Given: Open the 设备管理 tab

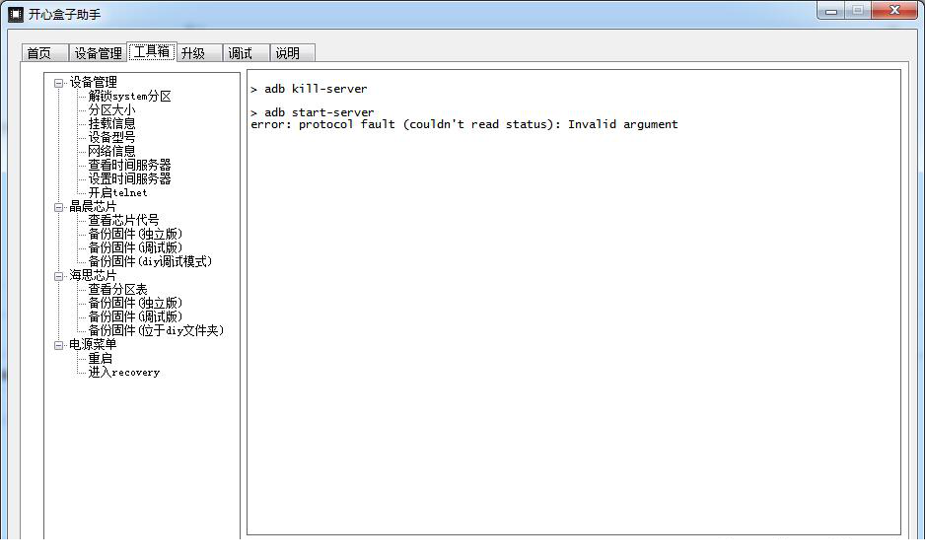Looking at the screenshot, I should click(x=98, y=53).
